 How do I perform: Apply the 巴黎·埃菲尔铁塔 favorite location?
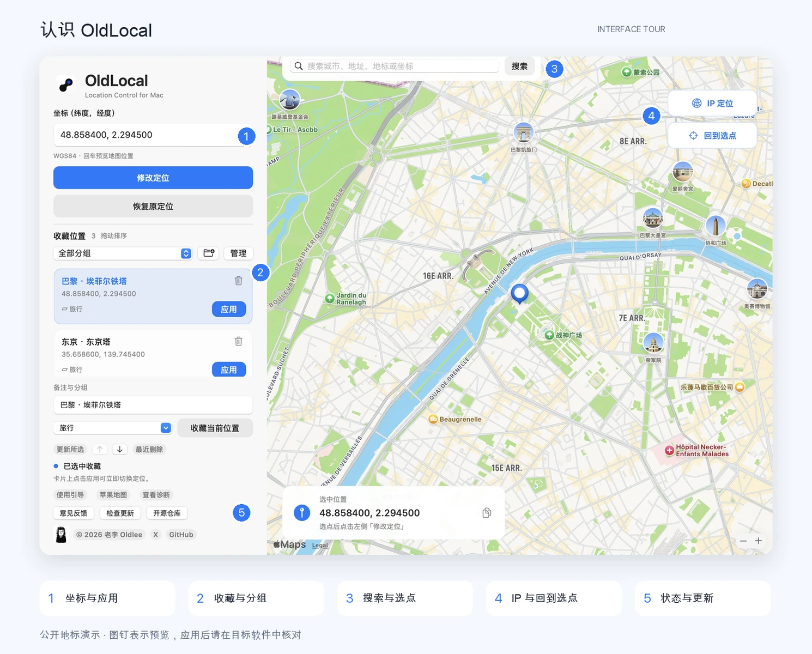(229, 309)
